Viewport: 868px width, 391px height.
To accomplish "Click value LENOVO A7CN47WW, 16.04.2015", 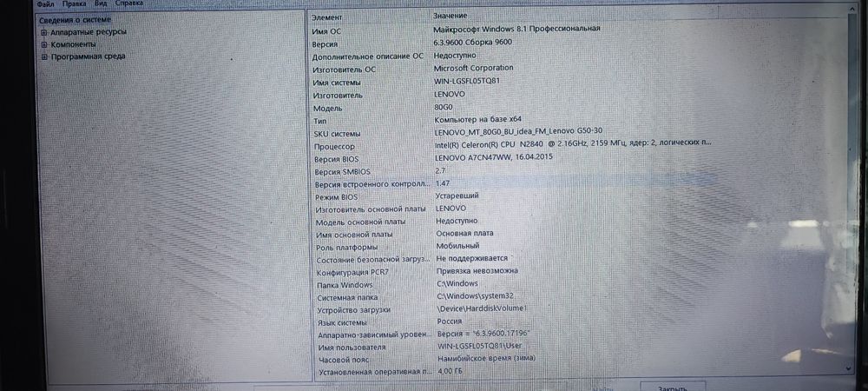I will point(494,157).
